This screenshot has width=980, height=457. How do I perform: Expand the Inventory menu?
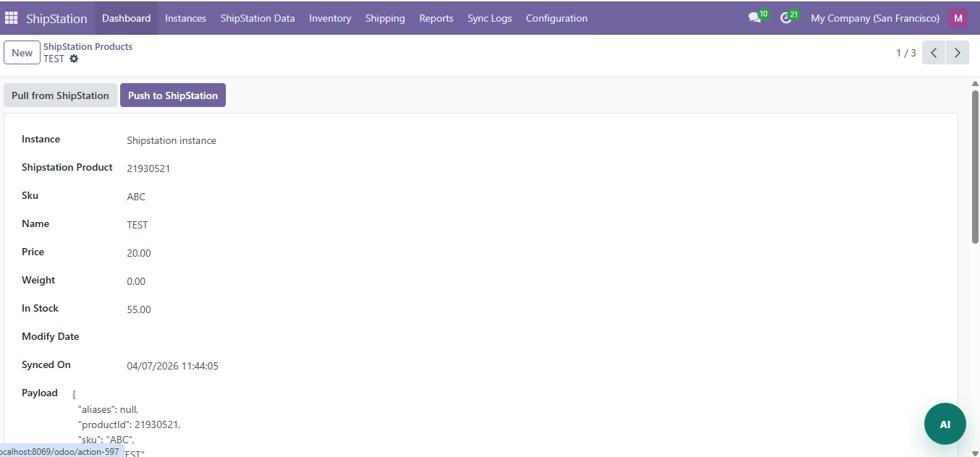pos(330,18)
